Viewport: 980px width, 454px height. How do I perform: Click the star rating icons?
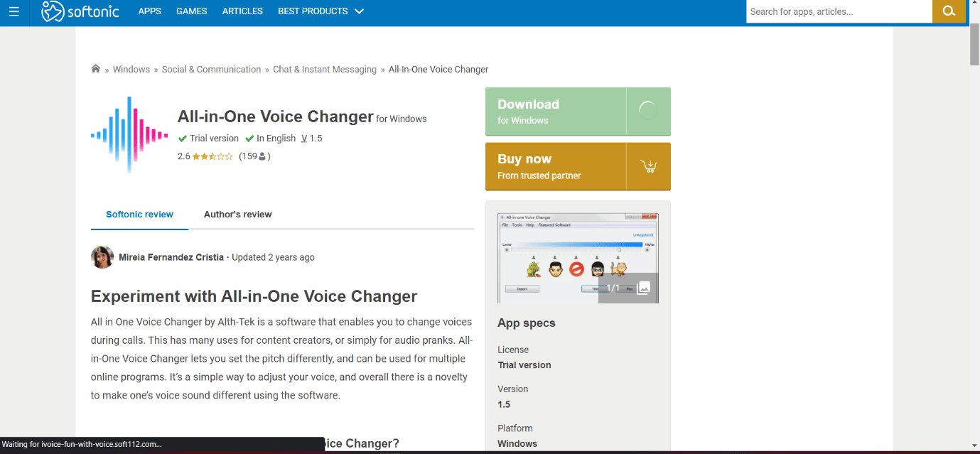click(212, 156)
